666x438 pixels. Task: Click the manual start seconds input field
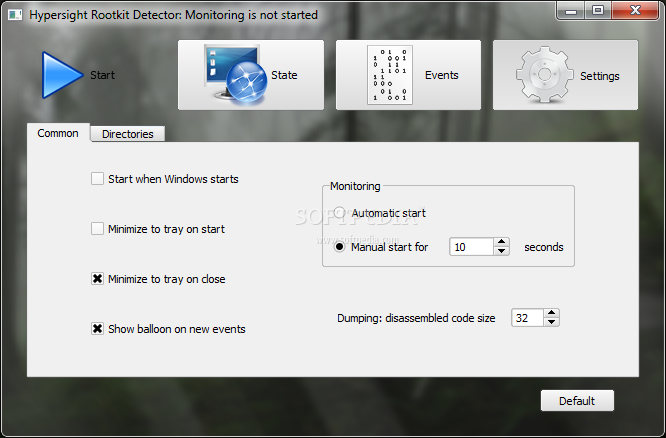pyautogui.click(x=471, y=247)
